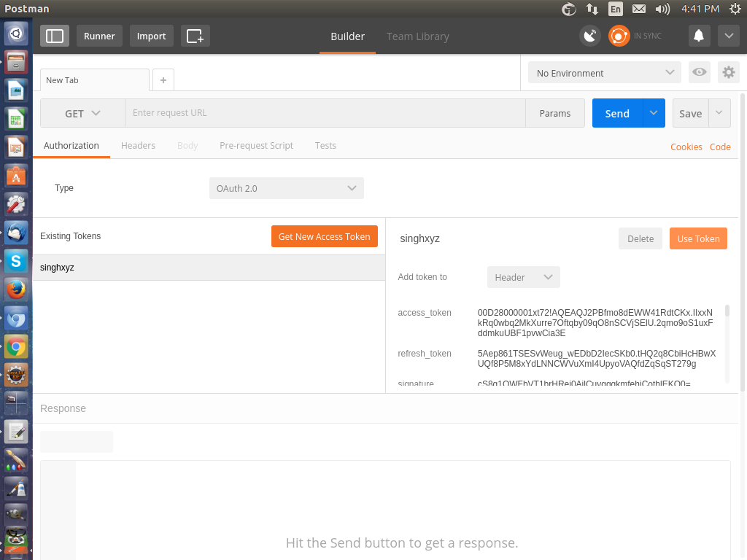Click the orange IN SYNC status icon
747x560 pixels.
(619, 36)
